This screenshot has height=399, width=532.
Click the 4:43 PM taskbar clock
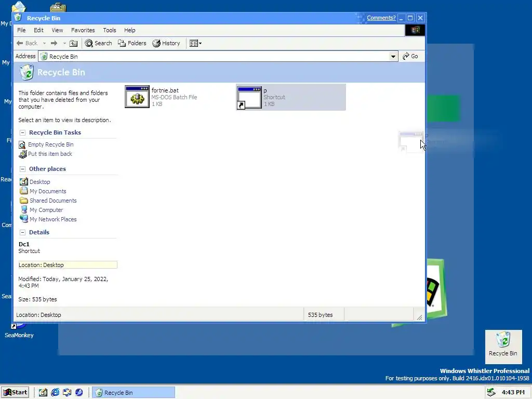click(x=513, y=392)
